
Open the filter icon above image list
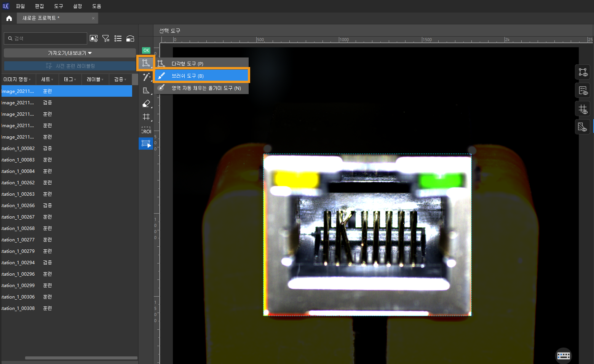106,38
